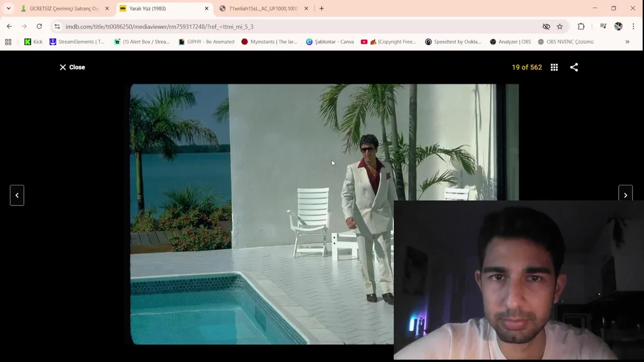Navigate forward in browser history
644x362 pixels.
point(24,27)
